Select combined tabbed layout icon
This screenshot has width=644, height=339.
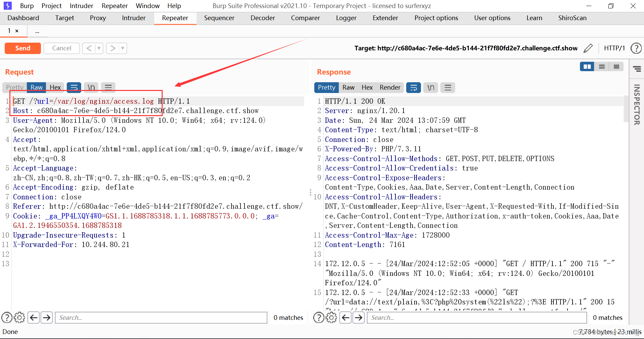point(616,67)
